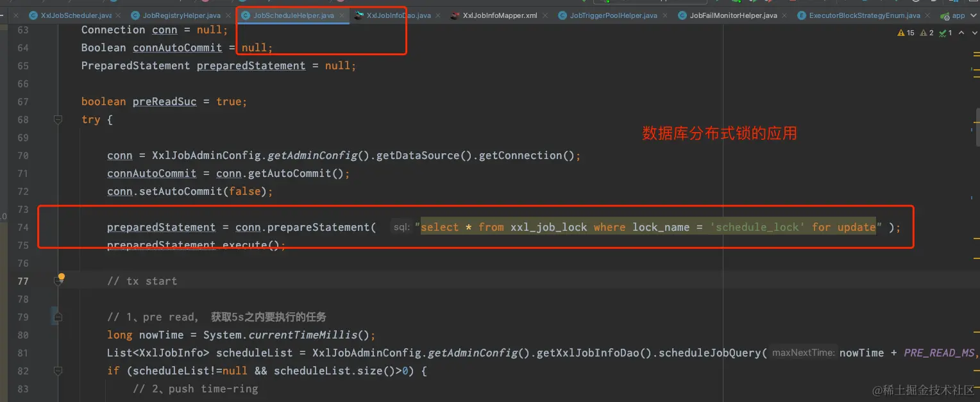The height and width of the screenshot is (402, 980).
Task: Switch to XxlJobInfoMapper.xml tab
Action: coord(500,15)
